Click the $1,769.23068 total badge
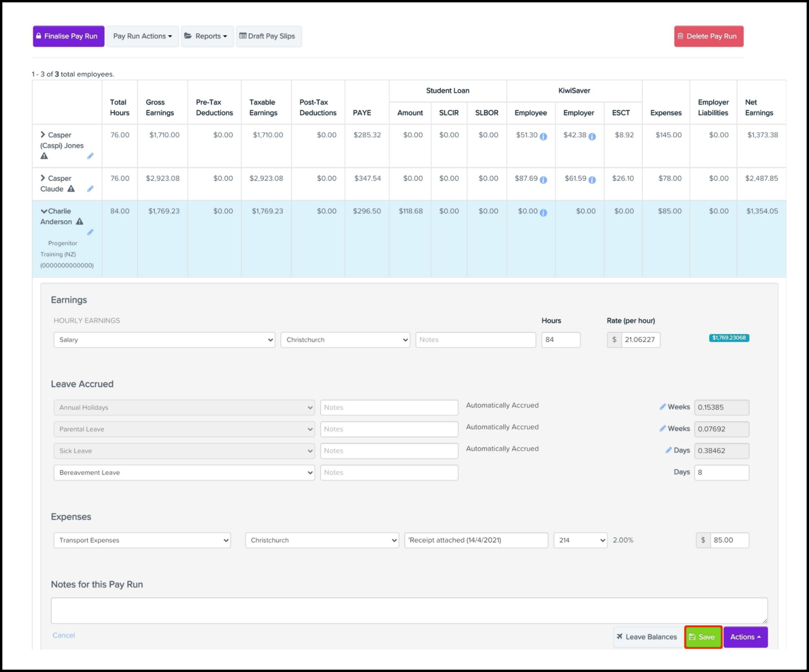The height and width of the screenshot is (672, 809). (x=729, y=338)
